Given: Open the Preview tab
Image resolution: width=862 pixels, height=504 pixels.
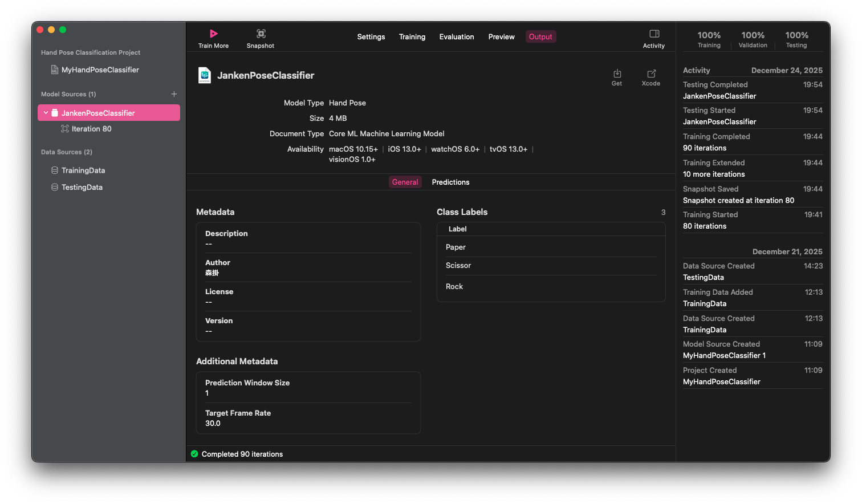Looking at the screenshot, I should [x=501, y=36].
